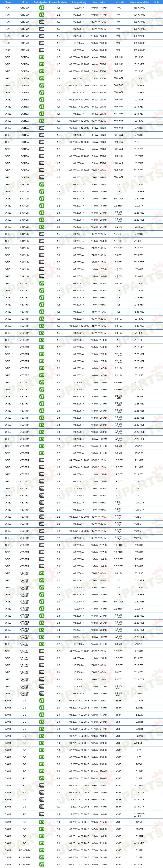
Task: Click power value 44kW / 60KM
Action: coord(99,64)
